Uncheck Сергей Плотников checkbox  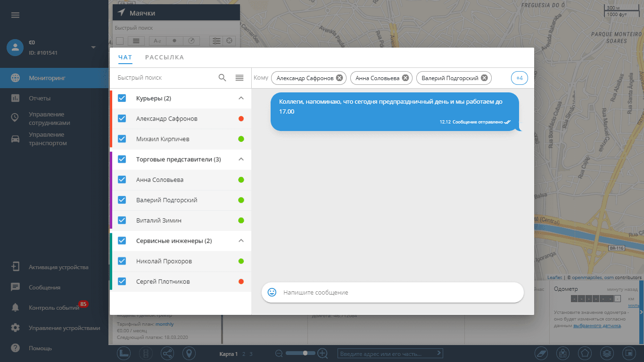[x=122, y=281]
